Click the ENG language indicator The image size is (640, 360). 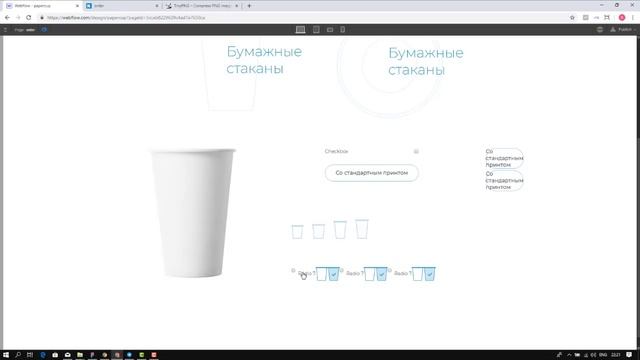tap(603, 355)
